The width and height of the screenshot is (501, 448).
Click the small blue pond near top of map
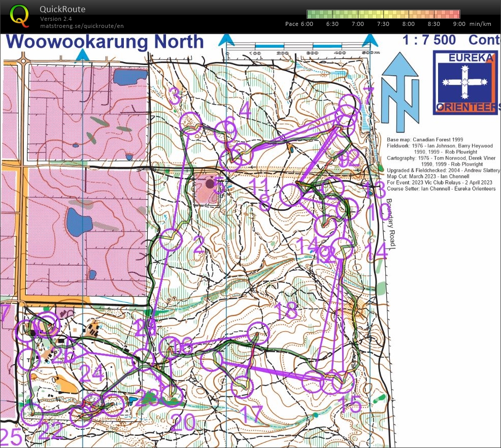[x=124, y=77]
